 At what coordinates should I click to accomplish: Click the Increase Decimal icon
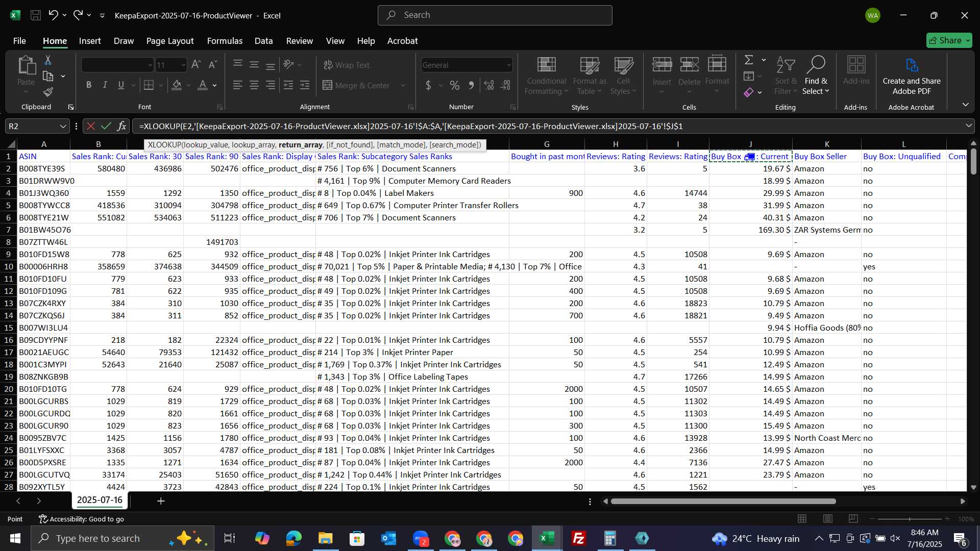coord(489,85)
